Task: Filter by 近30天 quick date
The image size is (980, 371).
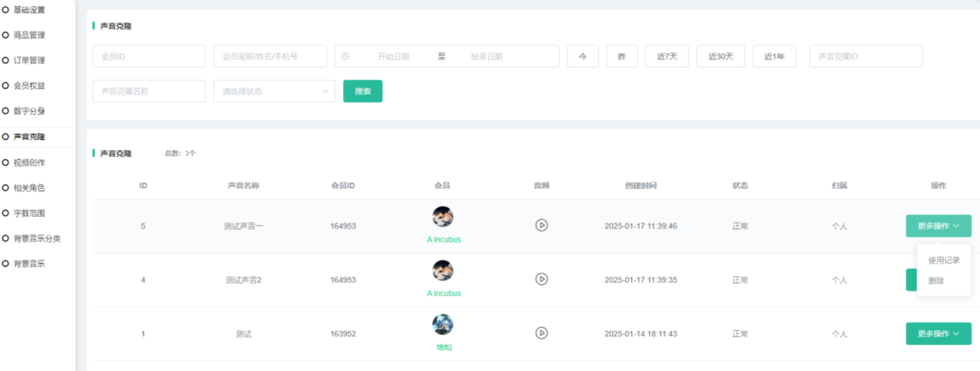Action: click(720, 56)
